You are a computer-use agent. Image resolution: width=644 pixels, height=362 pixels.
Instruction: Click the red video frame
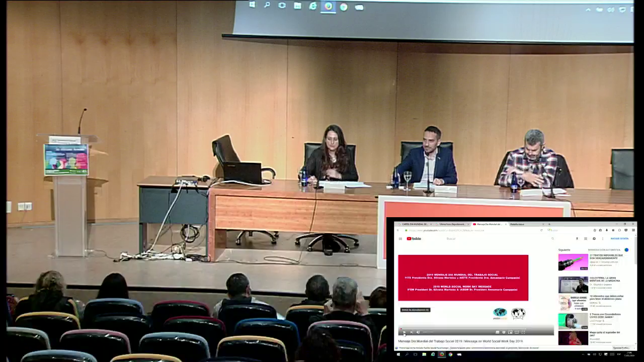(x=463, y=278)
